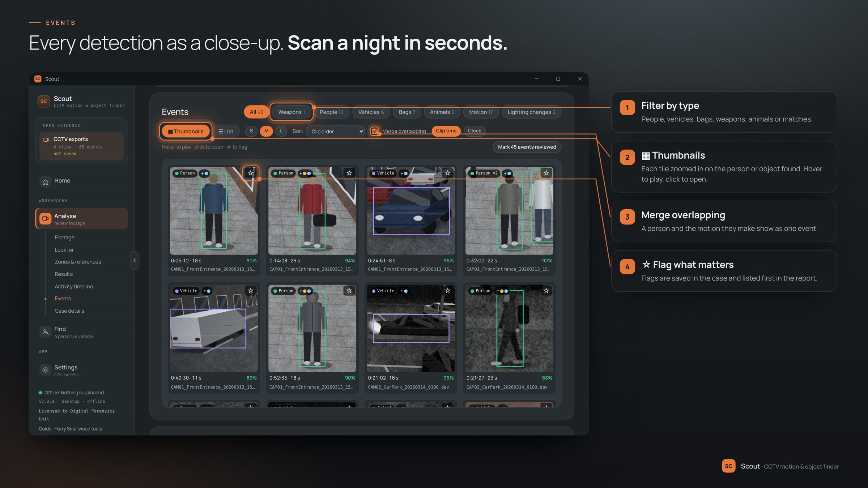The height and width of the screenshot is (488, 868).
Task: Click the Find person icon
Action: click(45, 332)
